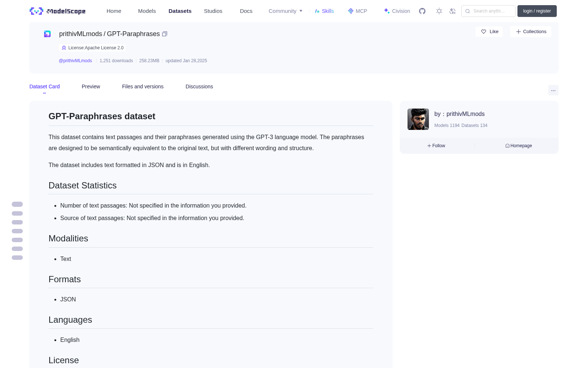Switch language with the translate icon

pos(452,11)
